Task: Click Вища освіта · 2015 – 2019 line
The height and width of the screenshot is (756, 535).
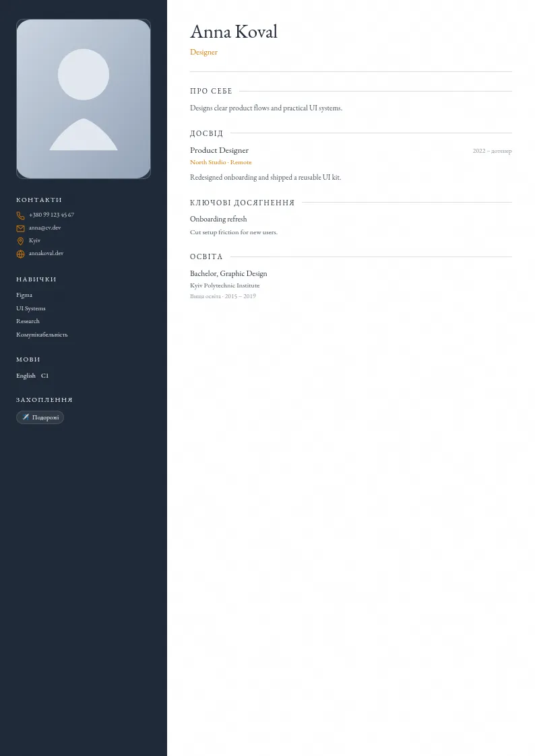Action: [x=223, y=296]
